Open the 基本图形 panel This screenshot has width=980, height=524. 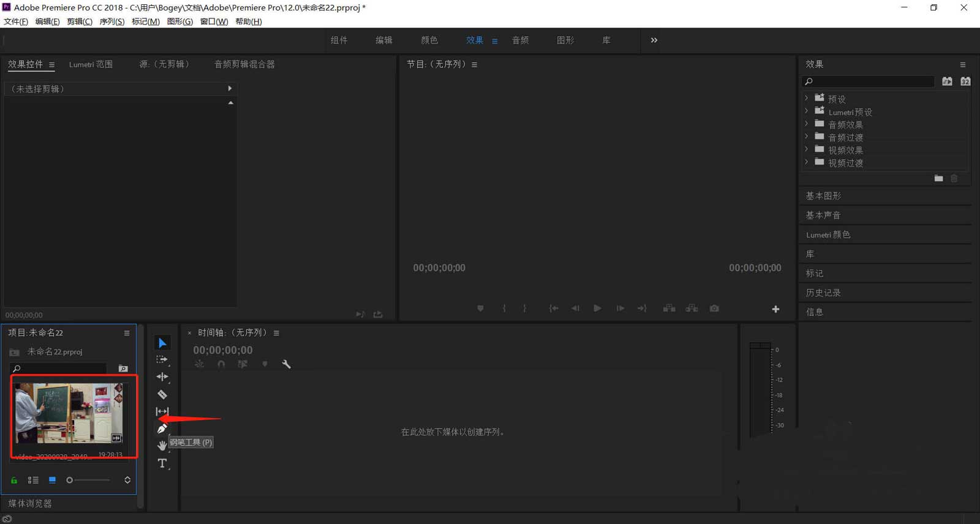(823, 196)
